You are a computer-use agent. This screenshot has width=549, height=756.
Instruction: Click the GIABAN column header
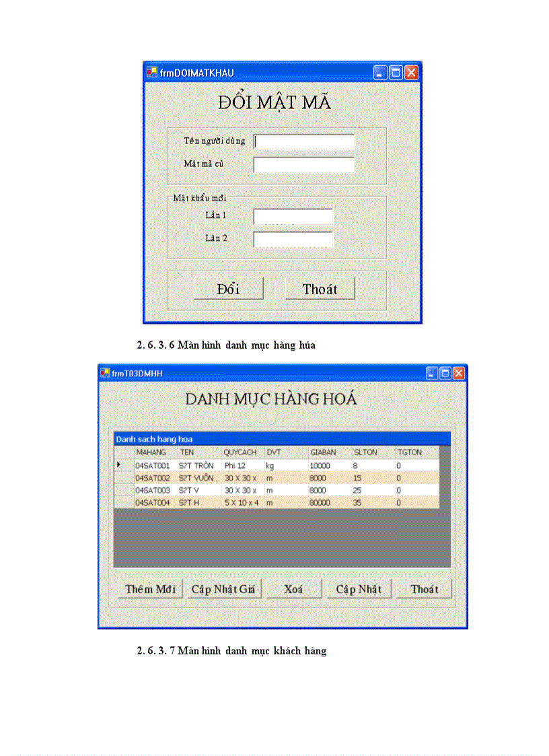coord(328,452)
